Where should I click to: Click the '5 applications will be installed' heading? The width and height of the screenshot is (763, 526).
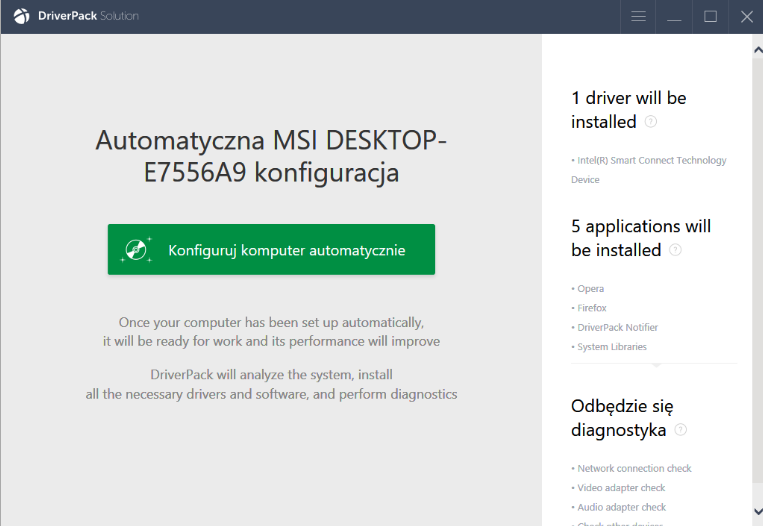tap(641, 238)
